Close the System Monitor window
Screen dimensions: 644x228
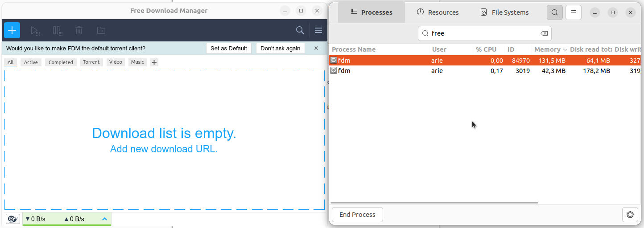click(631, 12)
